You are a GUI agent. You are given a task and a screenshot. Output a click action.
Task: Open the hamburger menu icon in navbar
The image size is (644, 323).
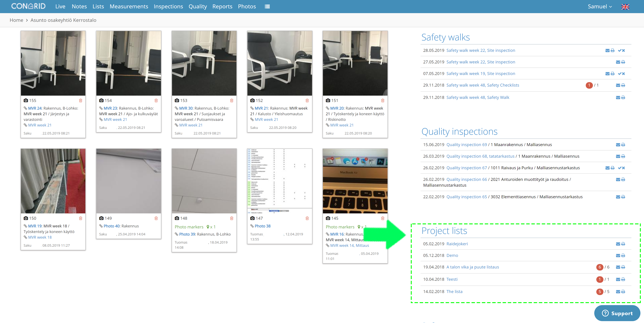pos(267,6)
